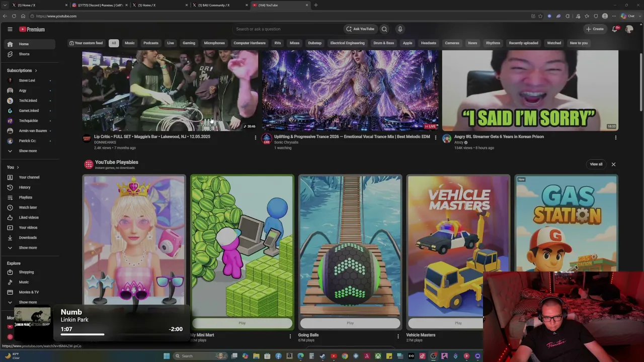Go to YouTube Premium logo home
The image size is (644, 362).
pyautogui.click(x=32, y=29)
